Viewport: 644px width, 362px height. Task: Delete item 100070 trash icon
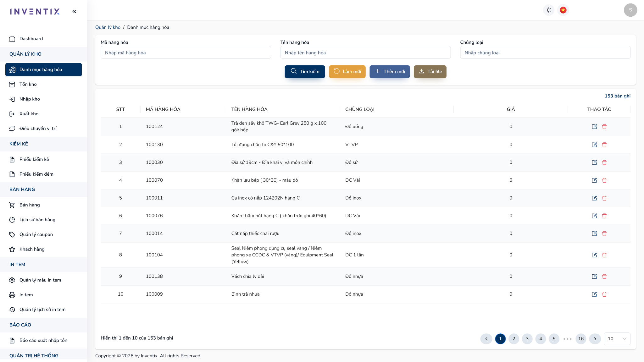click(x=604, y=180)
